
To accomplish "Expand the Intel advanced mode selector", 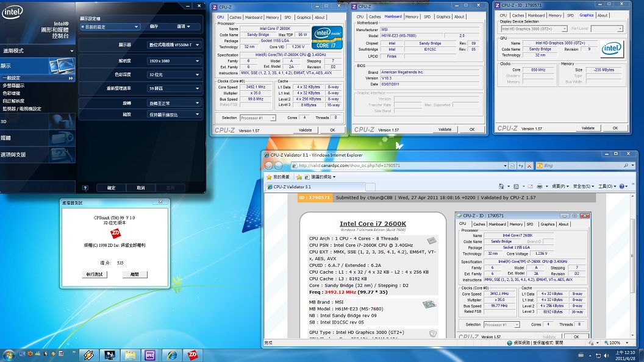I will pyautogui.click(x=37, y=51).
